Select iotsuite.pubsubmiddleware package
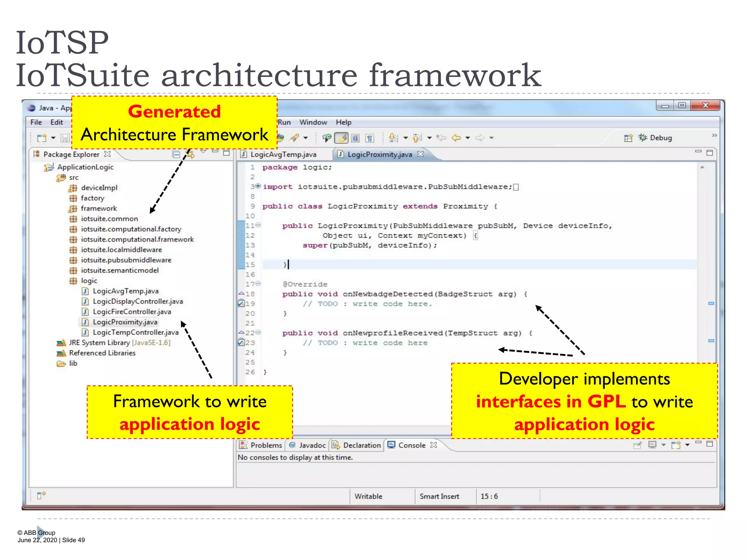The height and width of the screenshot is (560, 747). point(120,260)
